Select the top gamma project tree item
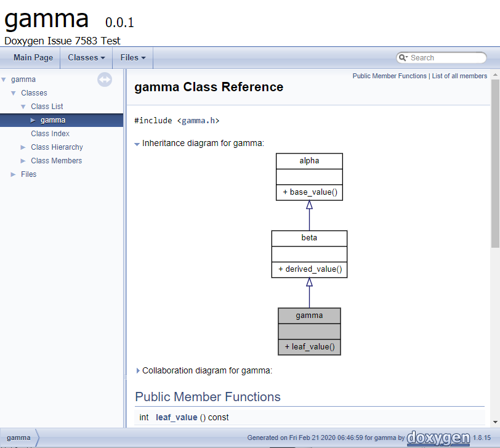 click(23, 79)
